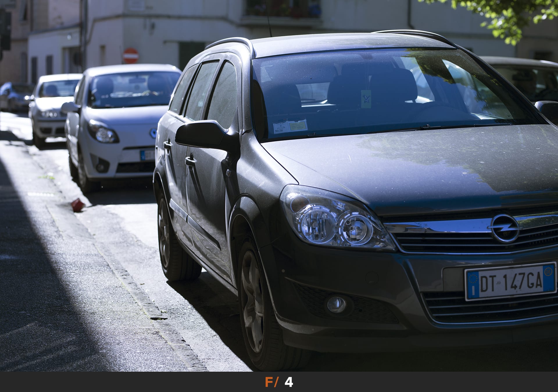Click the front door handle of the Opel
This screenshot has width=558, height=392.
pos(190,160)
